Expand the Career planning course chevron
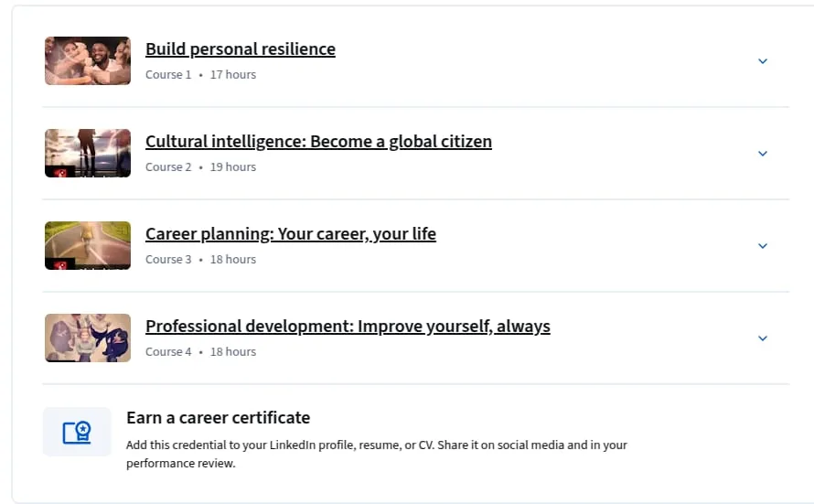 (x=762, y=246)
